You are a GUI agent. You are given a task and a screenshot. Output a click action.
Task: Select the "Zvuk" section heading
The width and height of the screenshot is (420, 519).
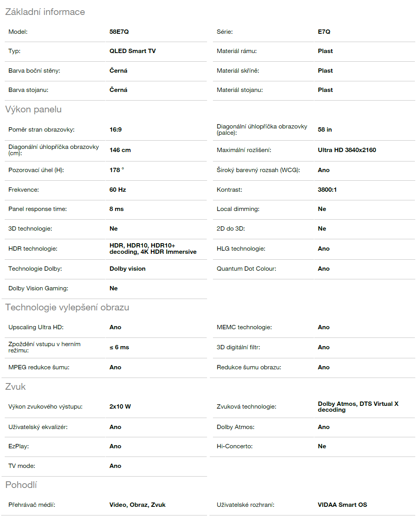(15, 387)
